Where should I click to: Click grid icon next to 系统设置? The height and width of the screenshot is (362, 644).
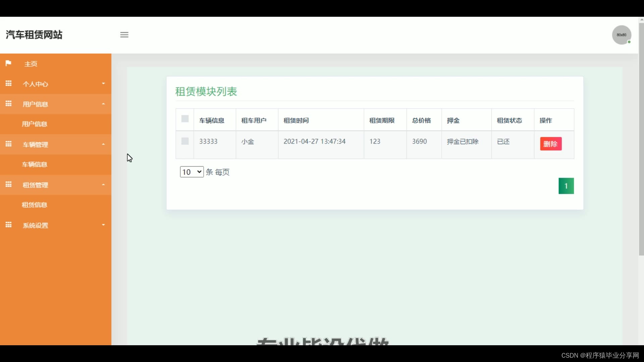8,225
